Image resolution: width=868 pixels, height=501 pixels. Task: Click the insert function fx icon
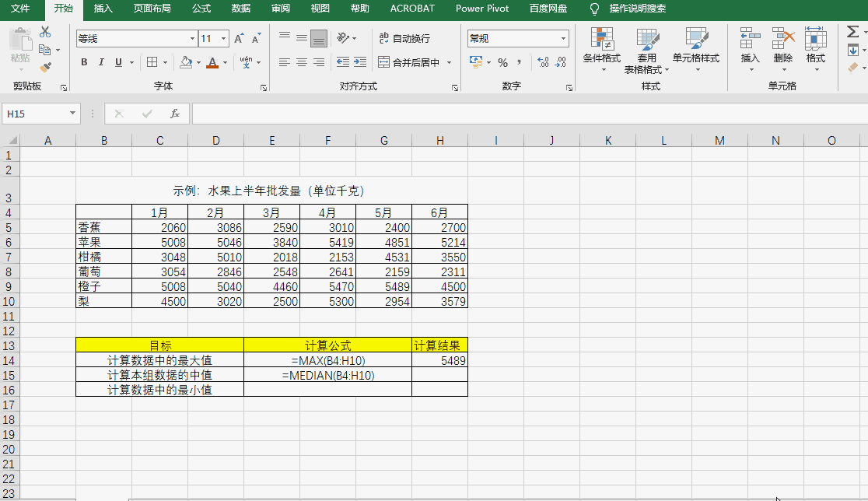[x=174, y=114]
